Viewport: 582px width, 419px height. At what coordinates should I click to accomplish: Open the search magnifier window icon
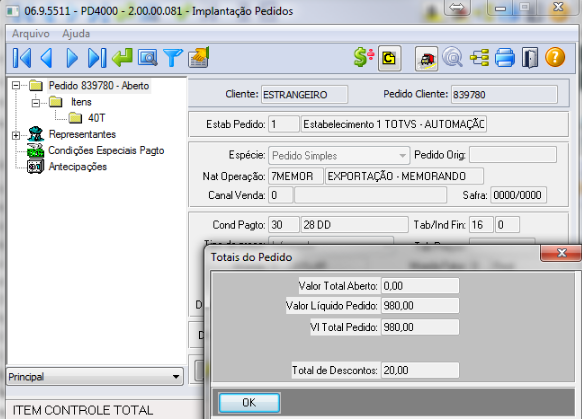[x=147, y=58]
